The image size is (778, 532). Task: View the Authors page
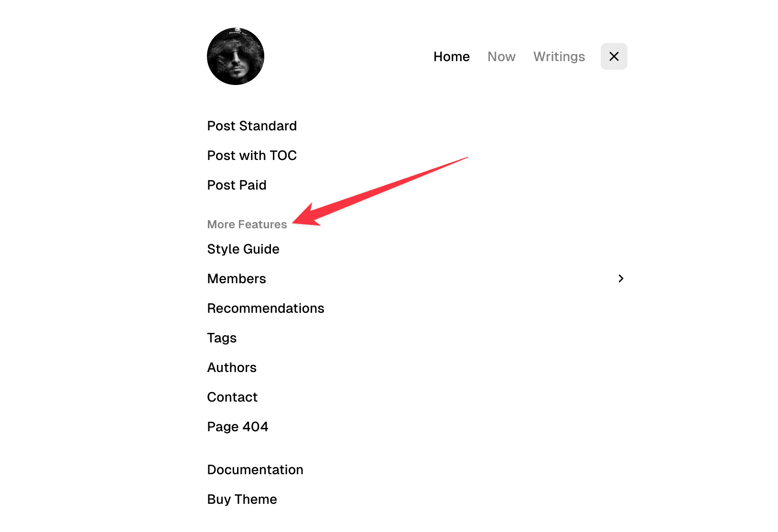point(232,367)
